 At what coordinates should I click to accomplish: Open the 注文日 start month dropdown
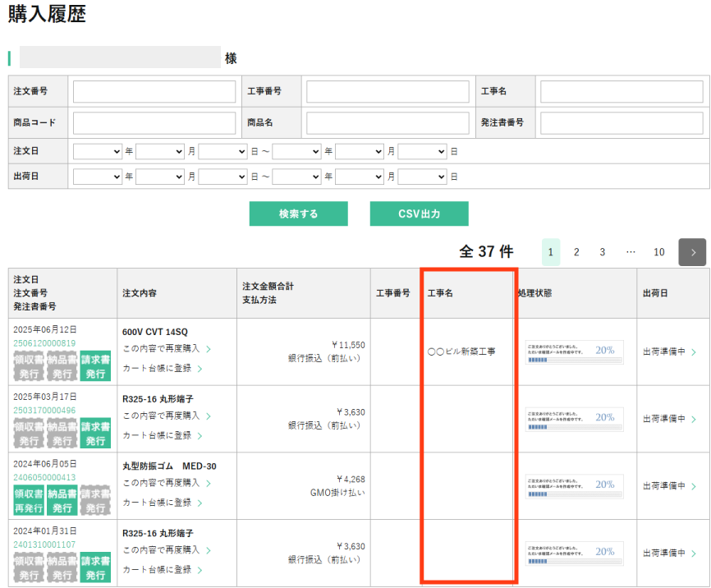point(160,152)
